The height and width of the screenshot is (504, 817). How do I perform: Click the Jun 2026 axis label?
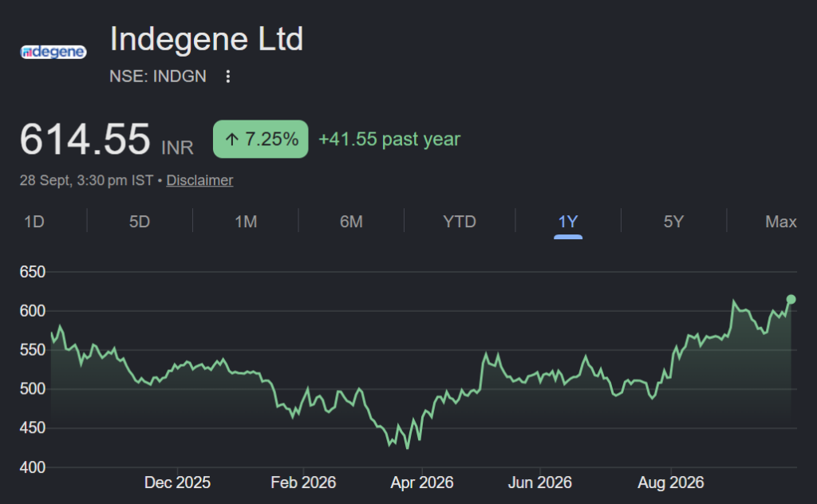pos(540,482)
